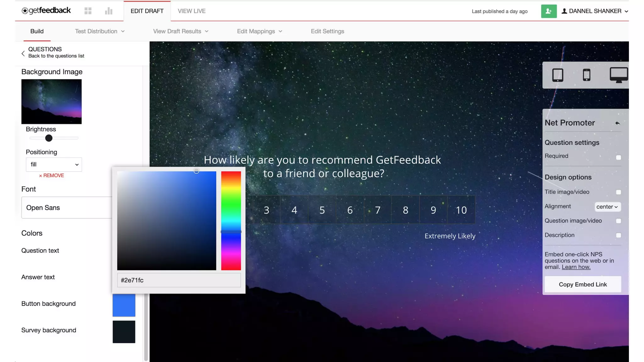Click the Net Promoter back arrow
The height and width of the screenshot is (362, 644).
coord(617,123)
